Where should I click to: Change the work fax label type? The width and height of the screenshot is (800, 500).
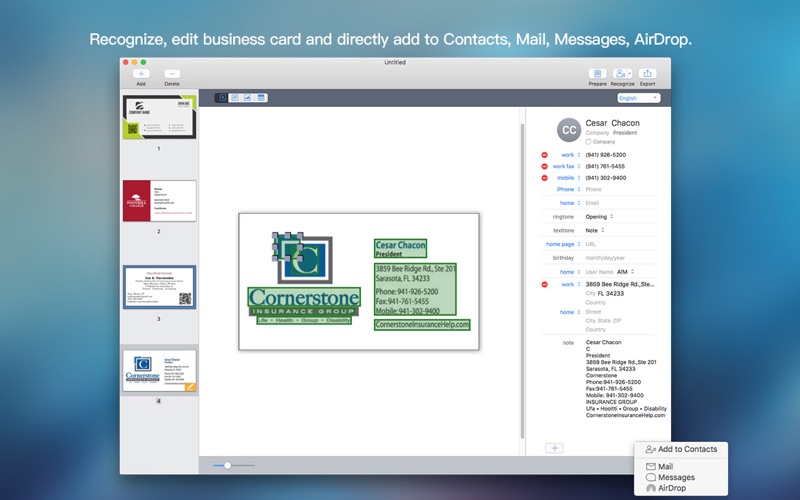click(566, 166)
